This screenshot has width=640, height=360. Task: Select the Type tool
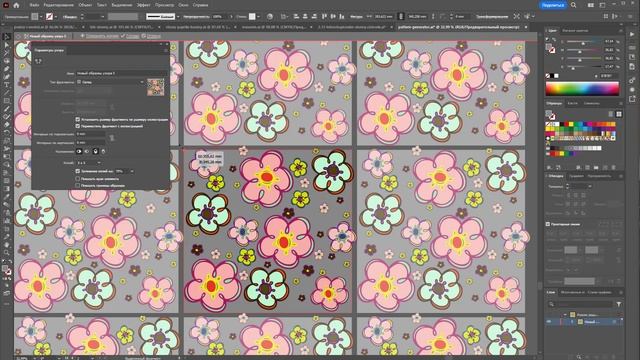click(7, 84)
